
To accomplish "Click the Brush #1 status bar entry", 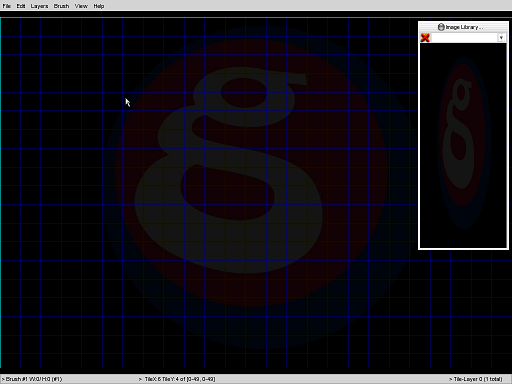I will click(32, 379).
